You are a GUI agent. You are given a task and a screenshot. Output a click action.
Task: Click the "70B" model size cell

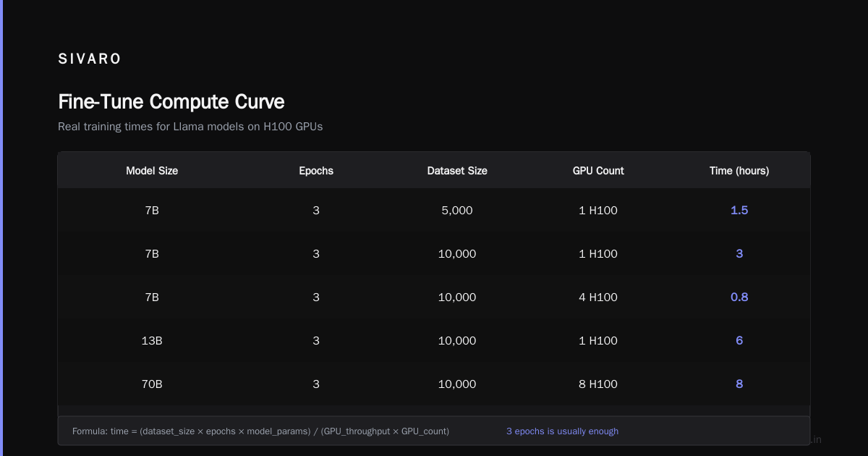[x=152, y=384]
